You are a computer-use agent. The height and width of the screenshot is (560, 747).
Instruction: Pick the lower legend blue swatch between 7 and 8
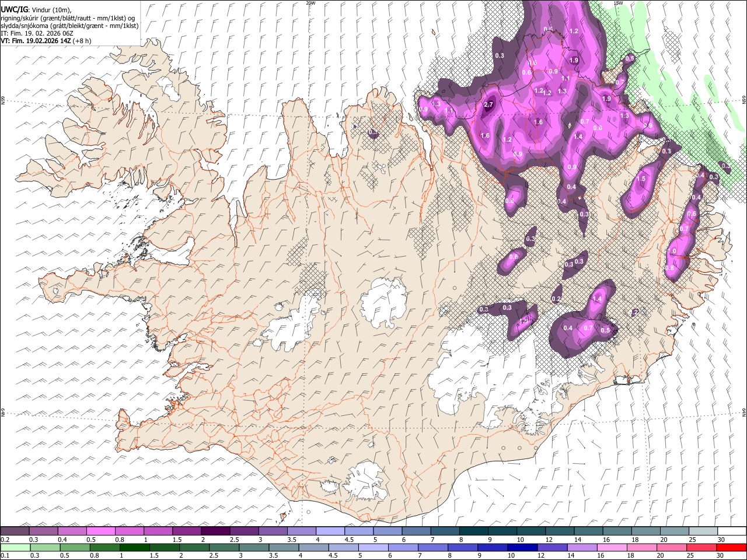pos(434,547)
